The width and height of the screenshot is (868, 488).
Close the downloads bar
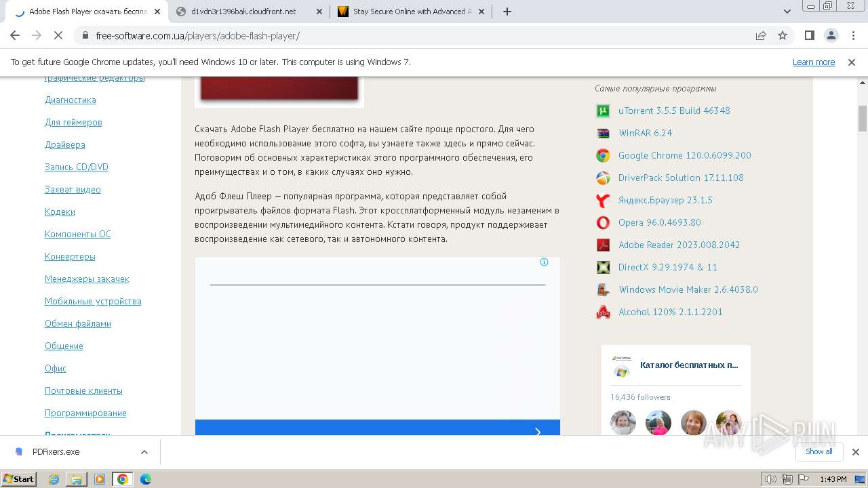pos(855,452)
